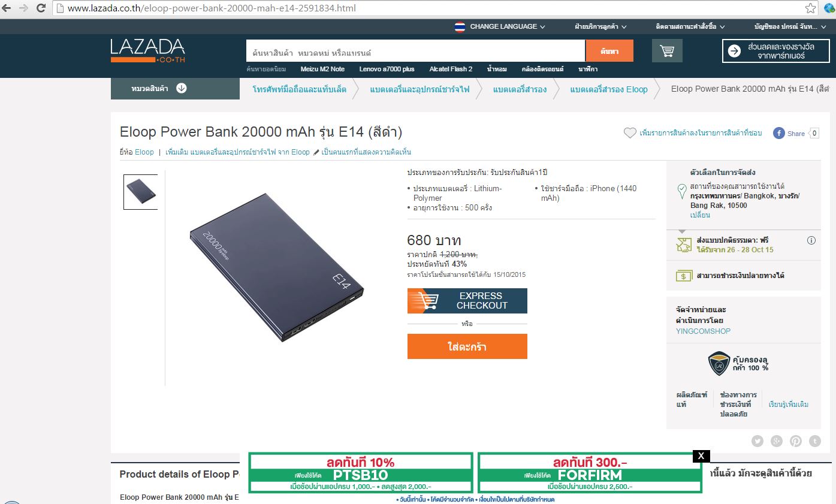Screen dimensions: 836x504
Task: Click the Twitter share icon
Action: click(x=757, y=441)
